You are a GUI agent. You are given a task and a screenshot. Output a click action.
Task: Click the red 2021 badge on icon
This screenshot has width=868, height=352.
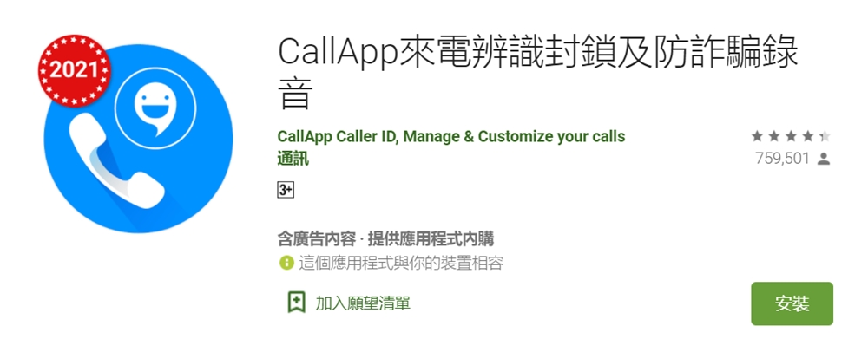[x=75, y=70]
